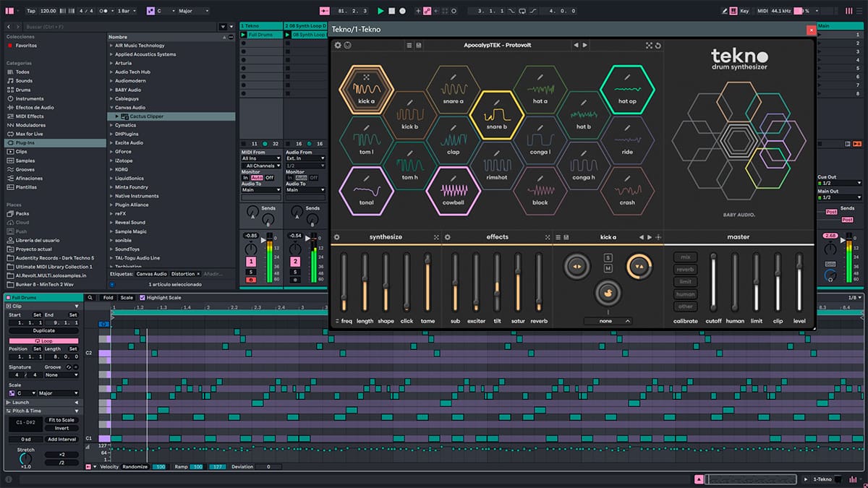The image size is (868, 488).
Task: Select the conga l drum pad
Action: pos(540,141)
